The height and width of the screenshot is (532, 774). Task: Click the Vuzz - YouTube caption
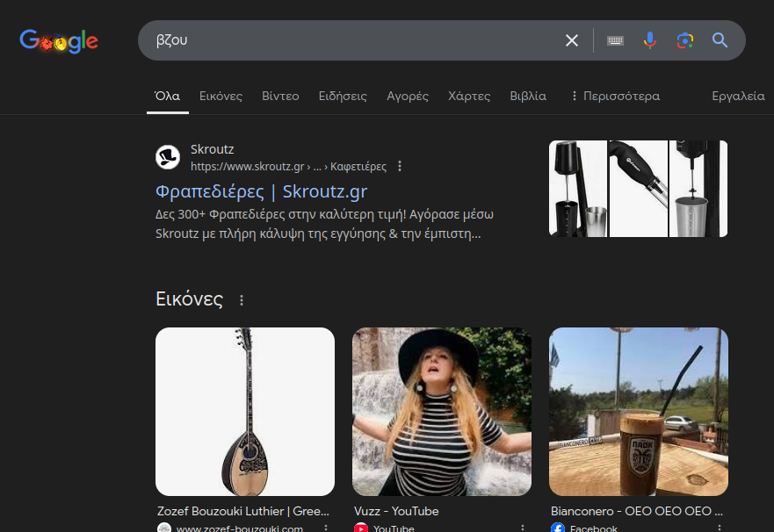(396, 511)
